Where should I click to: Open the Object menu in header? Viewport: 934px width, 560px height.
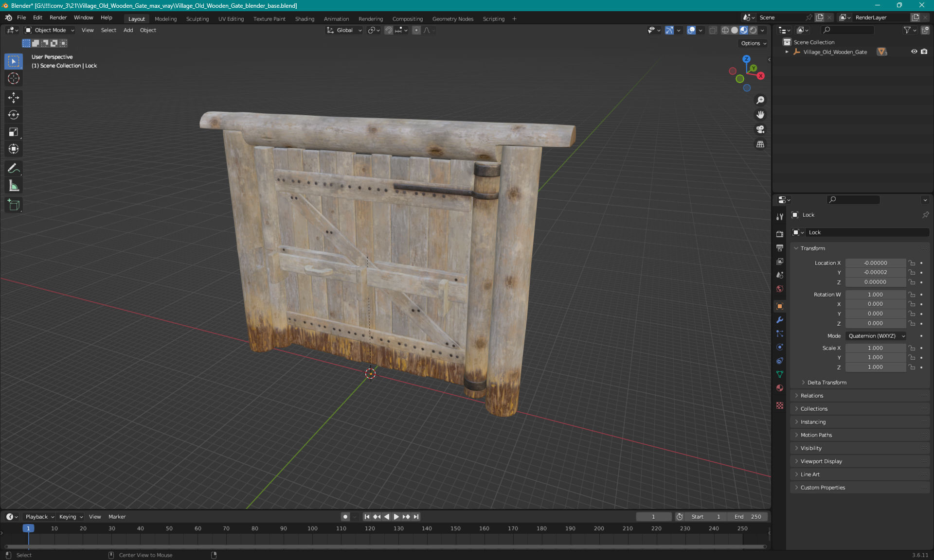148,30
